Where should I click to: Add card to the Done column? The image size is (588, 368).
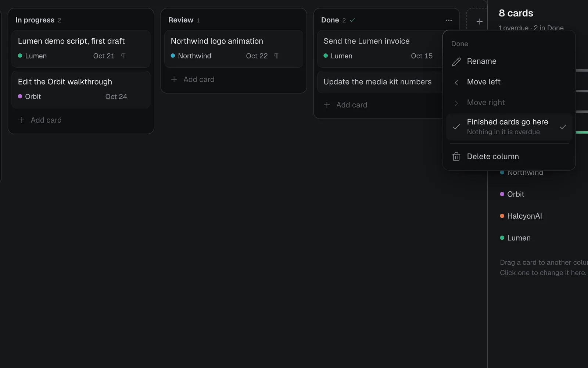[x=380, y=105]
